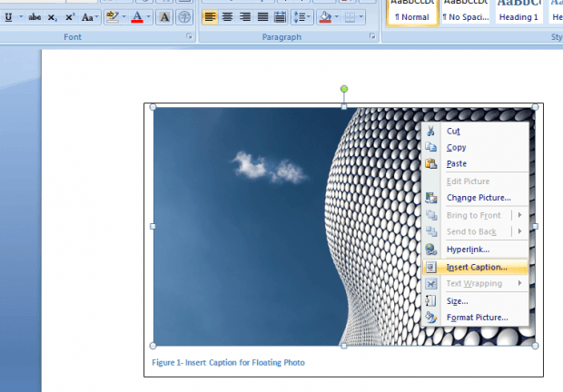Viewport: 563px width, 392px height.
Task: Click the character shading button
Action: click(164, 17)
